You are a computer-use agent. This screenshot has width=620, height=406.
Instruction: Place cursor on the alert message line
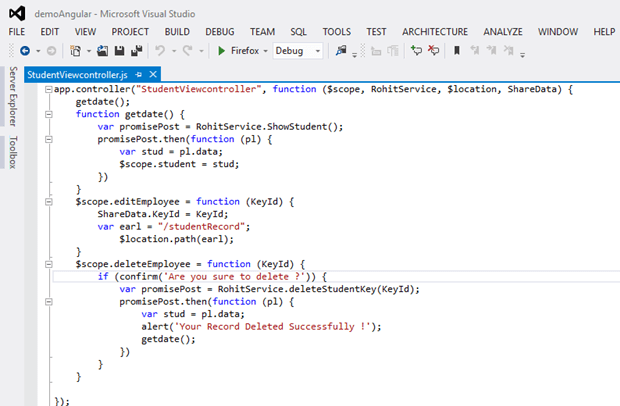click(262, 327)
